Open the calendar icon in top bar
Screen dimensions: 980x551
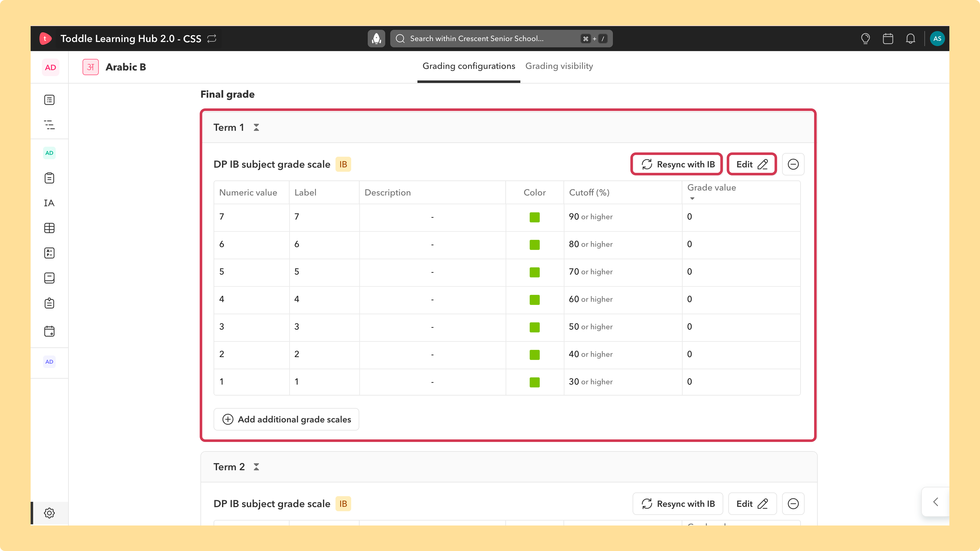point(888,38)
